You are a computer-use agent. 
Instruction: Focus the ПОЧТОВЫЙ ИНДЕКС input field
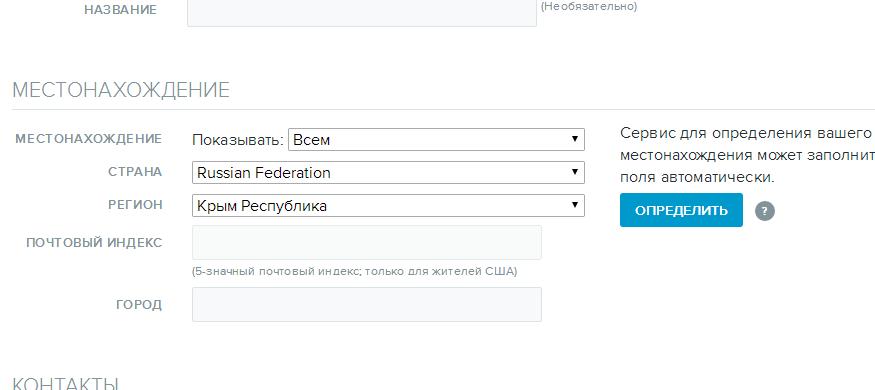[x=367, y=242]
